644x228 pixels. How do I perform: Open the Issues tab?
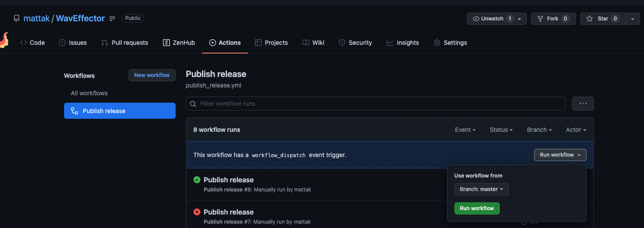click(73, 43)
